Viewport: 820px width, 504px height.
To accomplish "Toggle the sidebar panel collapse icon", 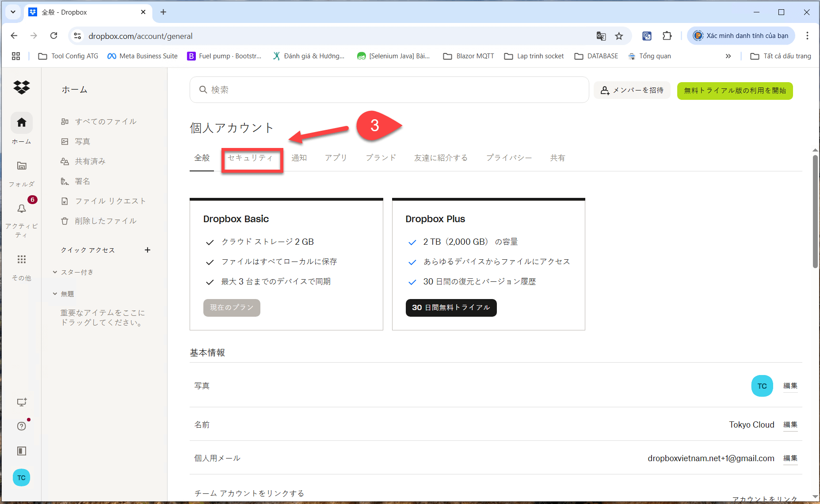I will 21,451.
